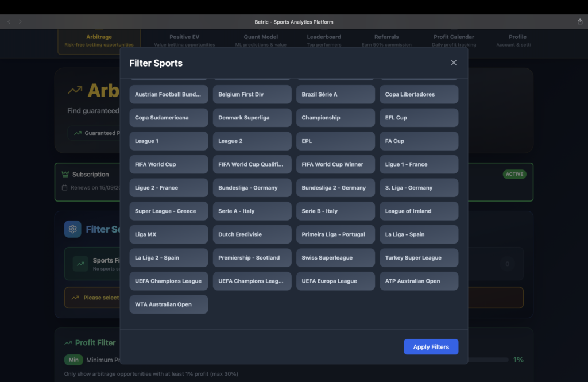Click the browser back arrow
The height and width of the screenshot is (382, 588).
(9, 22)
